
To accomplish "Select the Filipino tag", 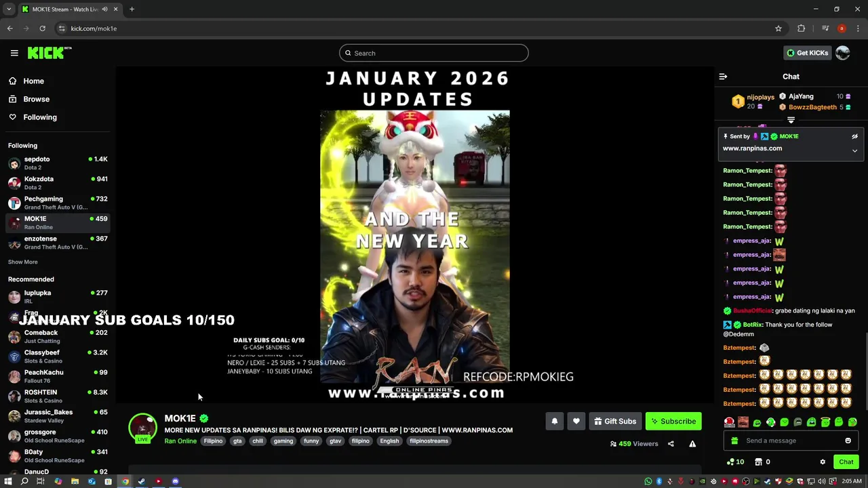I will pos(213,441).
